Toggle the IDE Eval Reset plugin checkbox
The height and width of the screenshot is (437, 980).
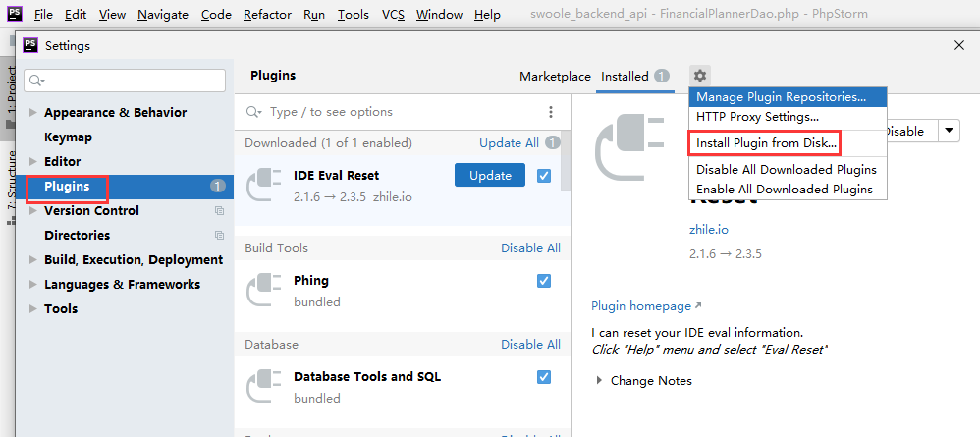544,176
